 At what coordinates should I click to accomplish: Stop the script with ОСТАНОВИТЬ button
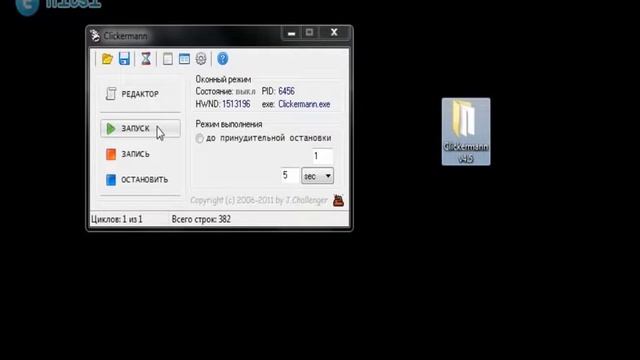coord(140,180)
